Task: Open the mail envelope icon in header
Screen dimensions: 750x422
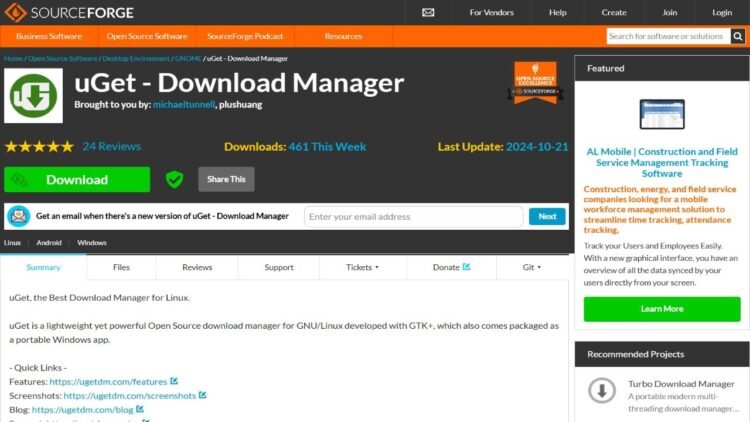Action: [x=428, y=12]
